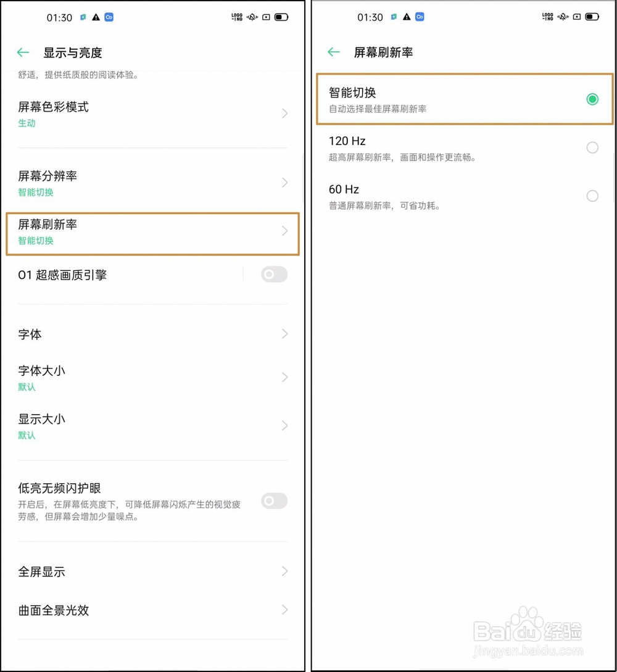The height and width of the screenshot is (672, 617).
Task: Select 智能切换 radio button
Action: point(592,99)
